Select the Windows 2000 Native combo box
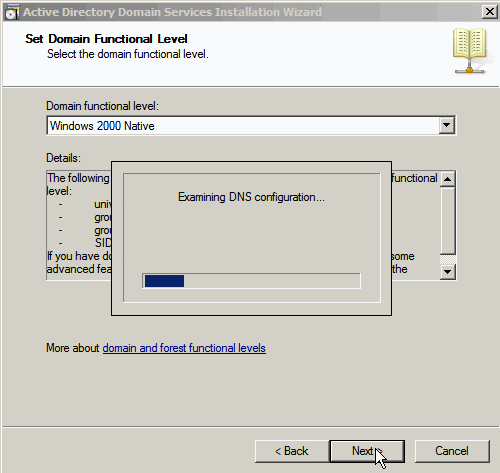 pyautogui.click(x=251, y=126)
